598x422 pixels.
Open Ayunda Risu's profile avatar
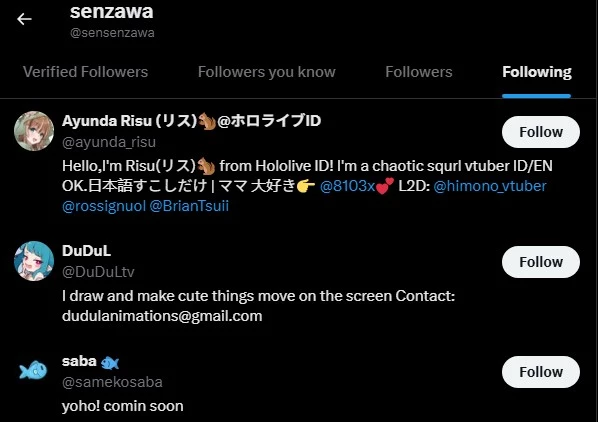pos(34,131)
